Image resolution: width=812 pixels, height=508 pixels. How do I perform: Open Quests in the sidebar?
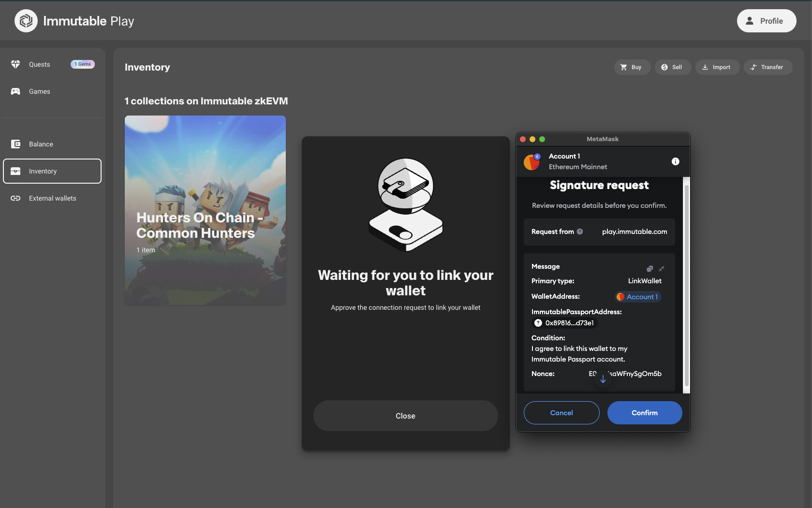click(x=52, y=64)
